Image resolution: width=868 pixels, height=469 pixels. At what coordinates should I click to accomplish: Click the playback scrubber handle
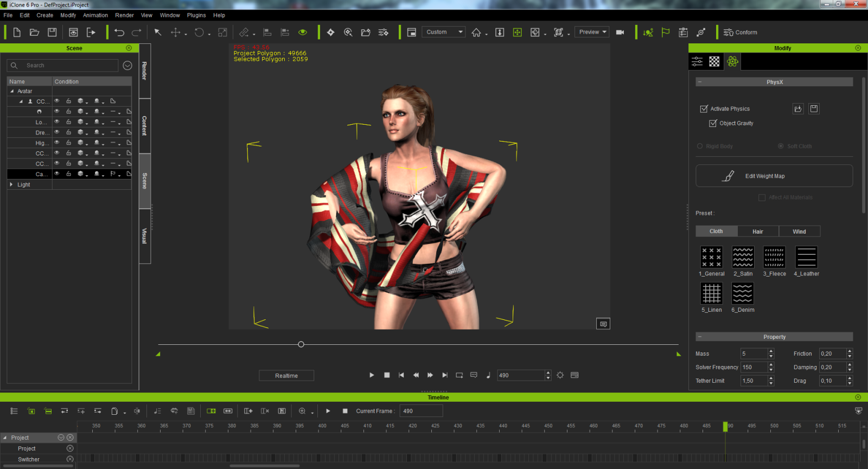click(301, 344)
